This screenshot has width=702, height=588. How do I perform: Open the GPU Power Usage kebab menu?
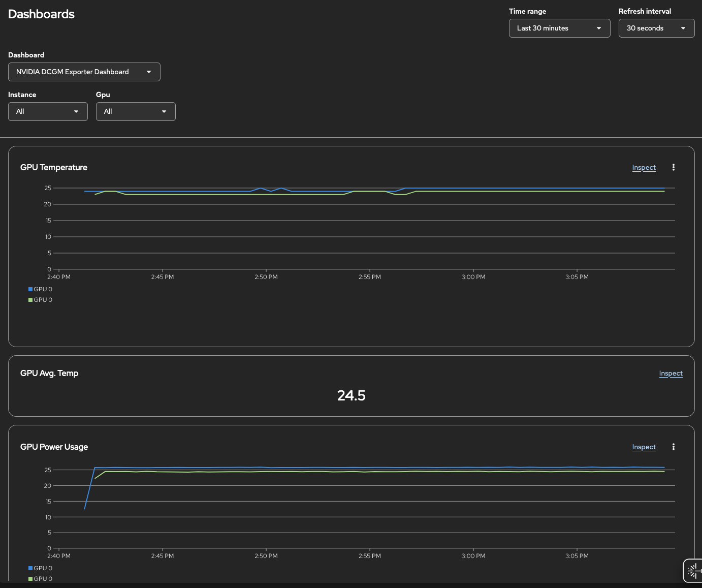click(674, 447)
